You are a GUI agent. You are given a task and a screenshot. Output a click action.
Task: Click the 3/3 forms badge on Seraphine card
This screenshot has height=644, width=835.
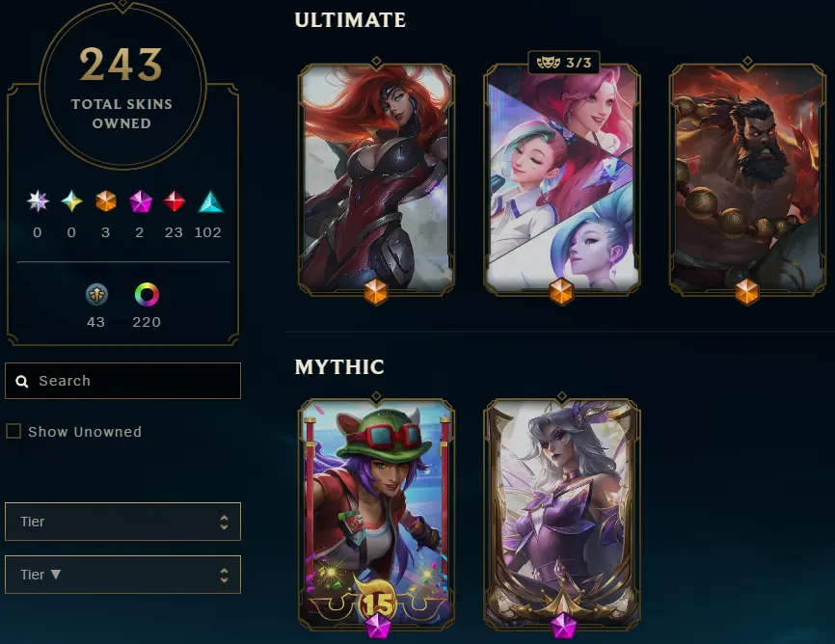tap(564, 63)
